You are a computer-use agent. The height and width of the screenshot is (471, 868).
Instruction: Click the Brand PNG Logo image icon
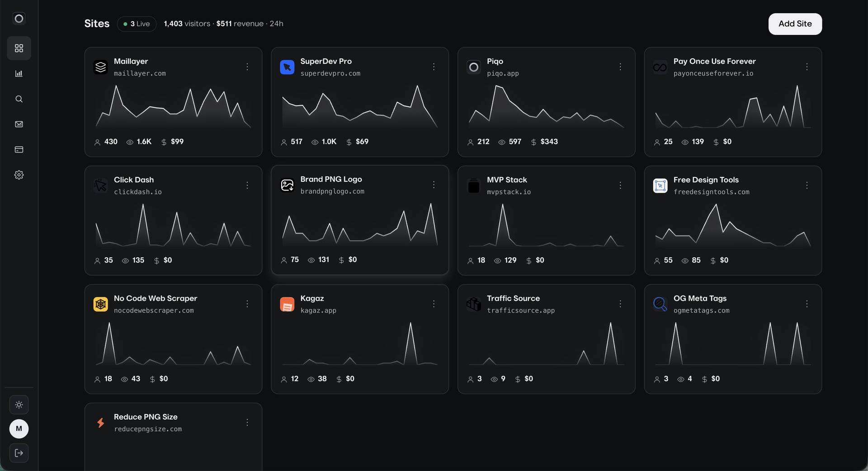(x=287, y=185)
